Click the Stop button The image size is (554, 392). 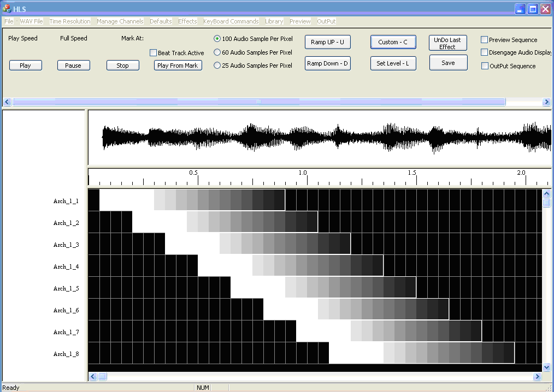122,66
